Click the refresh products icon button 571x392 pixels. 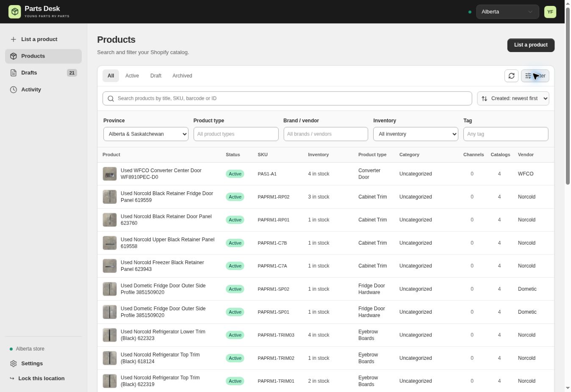[511, 76]
